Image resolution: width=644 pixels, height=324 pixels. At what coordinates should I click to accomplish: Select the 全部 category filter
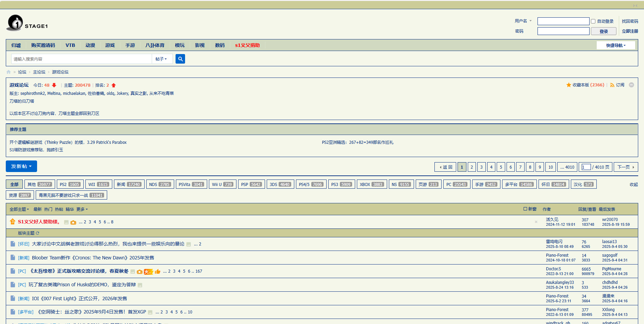tap(14, 184)
